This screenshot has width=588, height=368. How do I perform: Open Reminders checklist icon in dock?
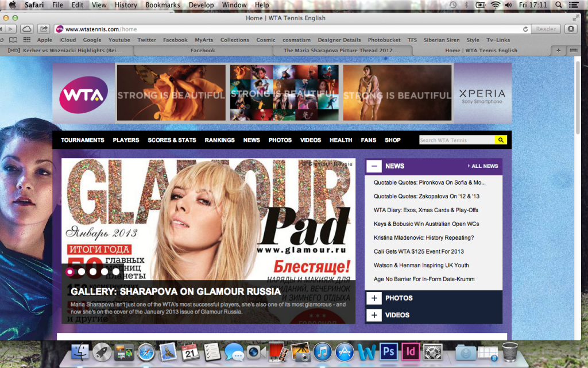(x=212, y=352)
